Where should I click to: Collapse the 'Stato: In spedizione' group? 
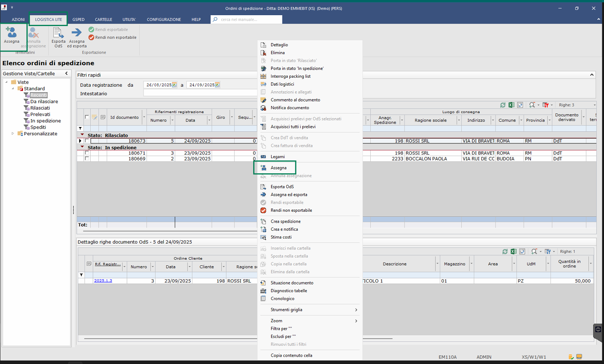pyautogui.click(x=82, y=147)
